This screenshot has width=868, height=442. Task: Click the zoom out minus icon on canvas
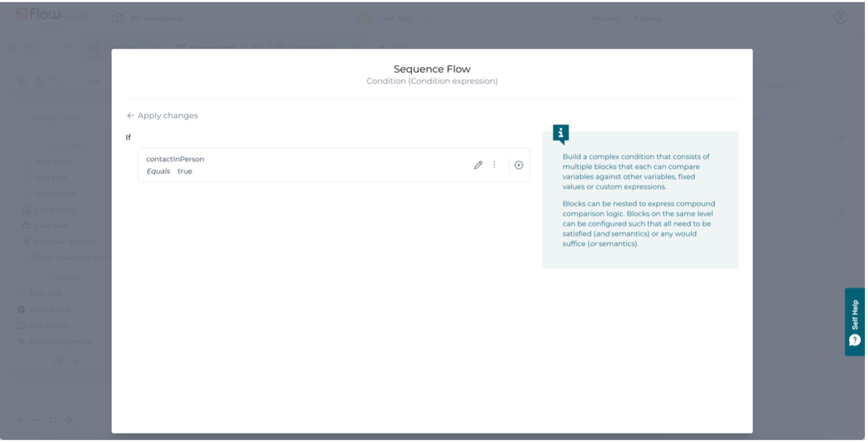35,420
